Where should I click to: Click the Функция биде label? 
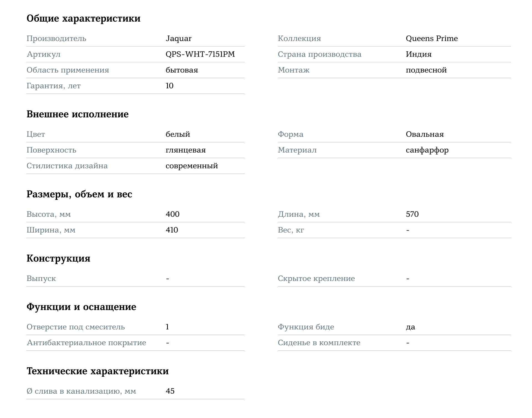pyautogui.click(x=306, y=327)
